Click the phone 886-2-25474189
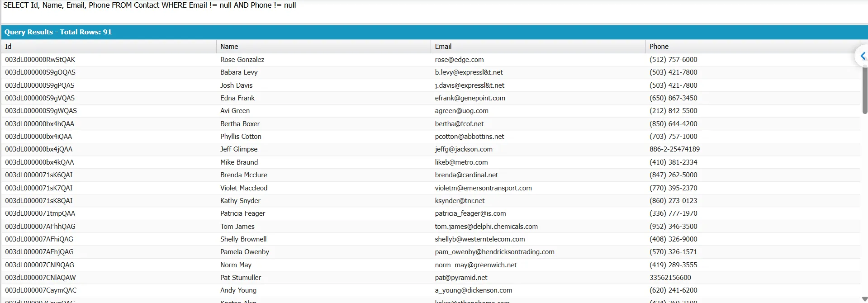 (674, 149)
